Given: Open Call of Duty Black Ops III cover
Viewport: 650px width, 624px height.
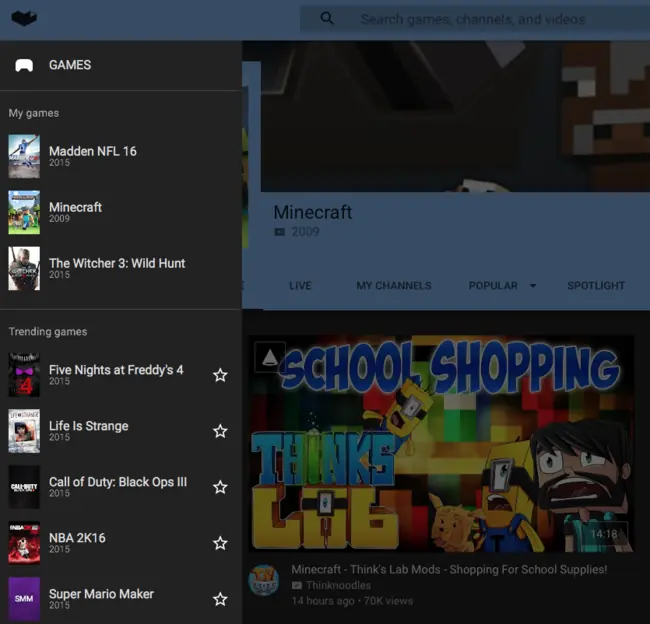Looking at the screenshot, I should [24, 487].
